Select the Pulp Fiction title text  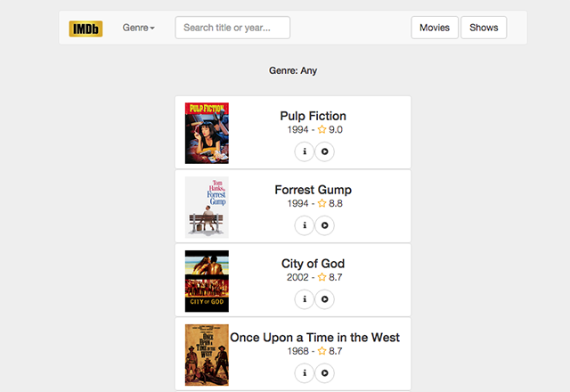[313, 116]
